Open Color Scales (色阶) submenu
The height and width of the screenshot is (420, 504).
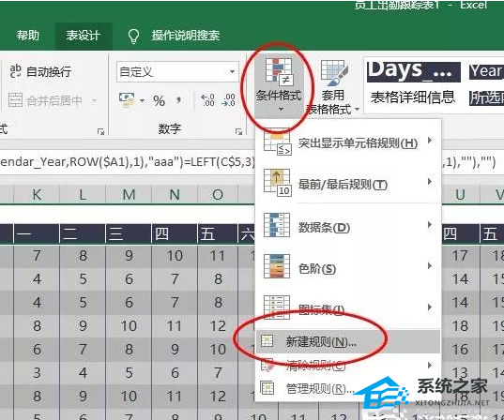348,267
